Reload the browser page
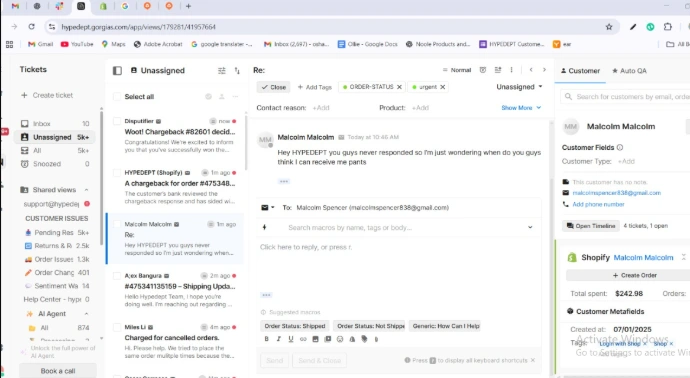 coord(32,27)
